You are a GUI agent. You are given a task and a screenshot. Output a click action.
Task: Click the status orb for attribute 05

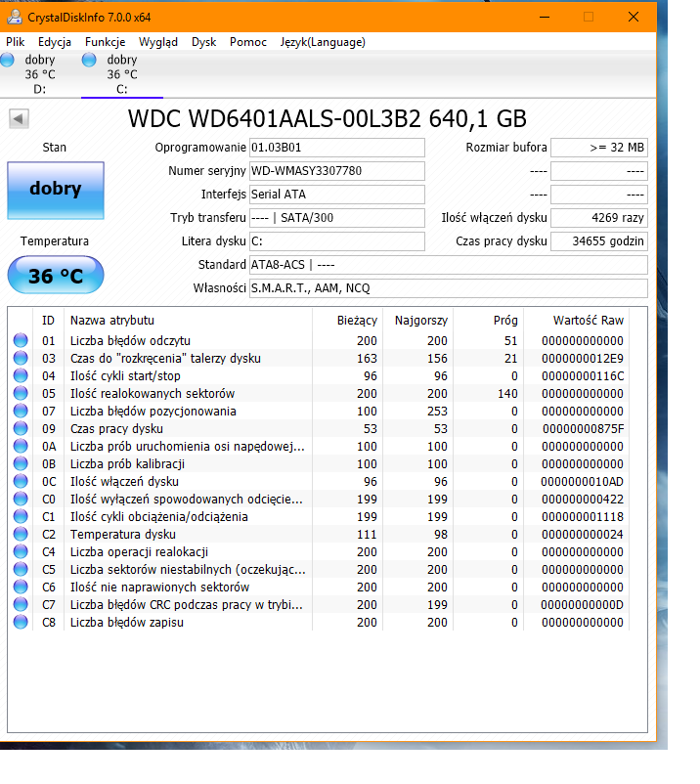point(21,394)
